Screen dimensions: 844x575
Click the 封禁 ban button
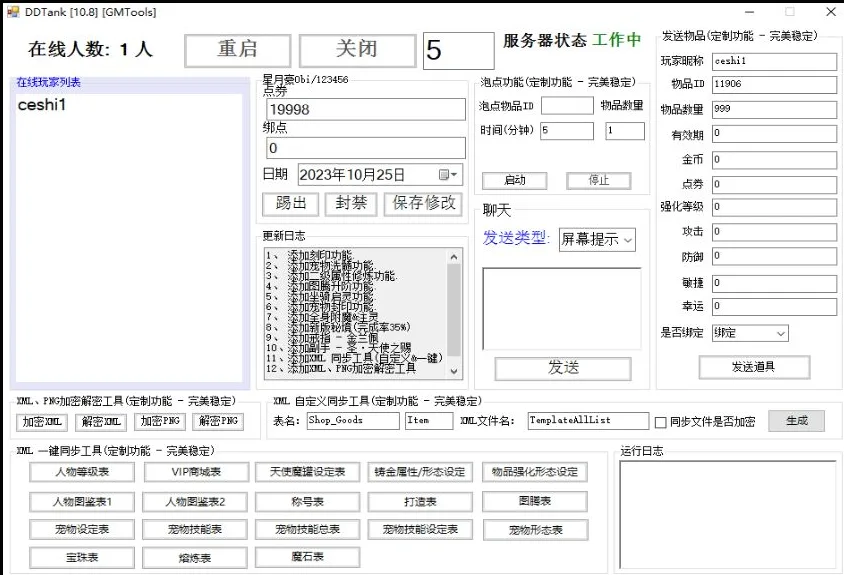coord(351,204)
